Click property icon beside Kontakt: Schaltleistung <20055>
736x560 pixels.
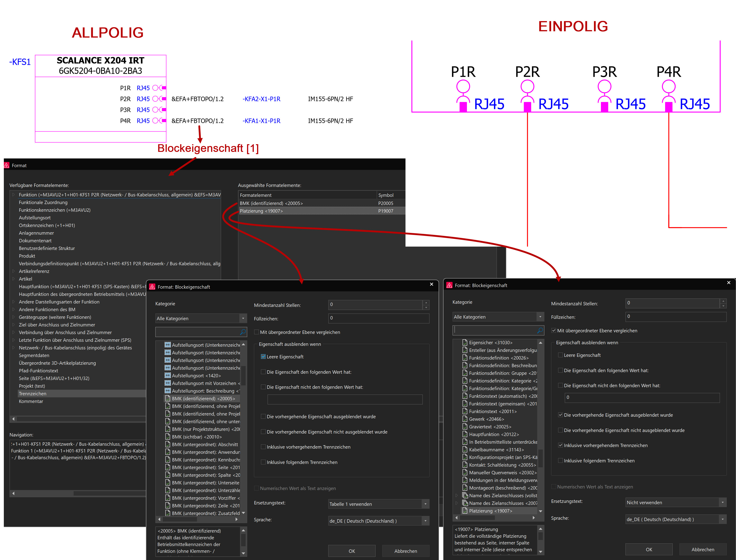465,465
